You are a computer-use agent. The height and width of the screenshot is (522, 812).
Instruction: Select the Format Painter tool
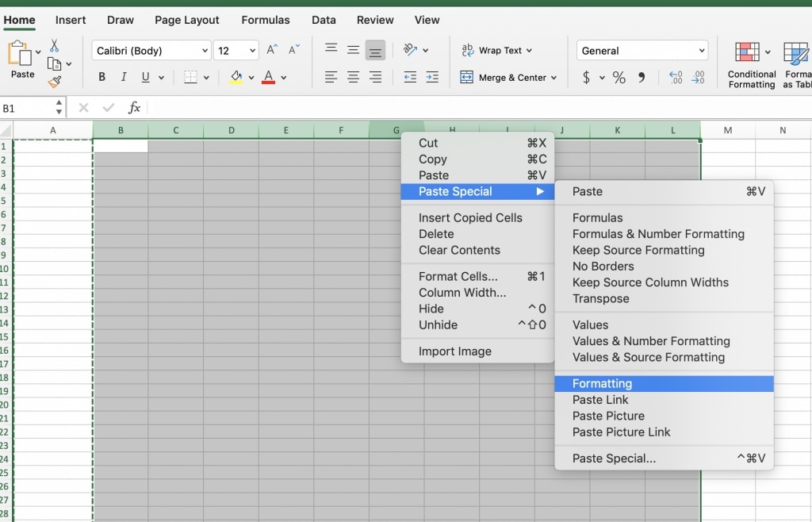pyautogui.click(x=53, y=80)
